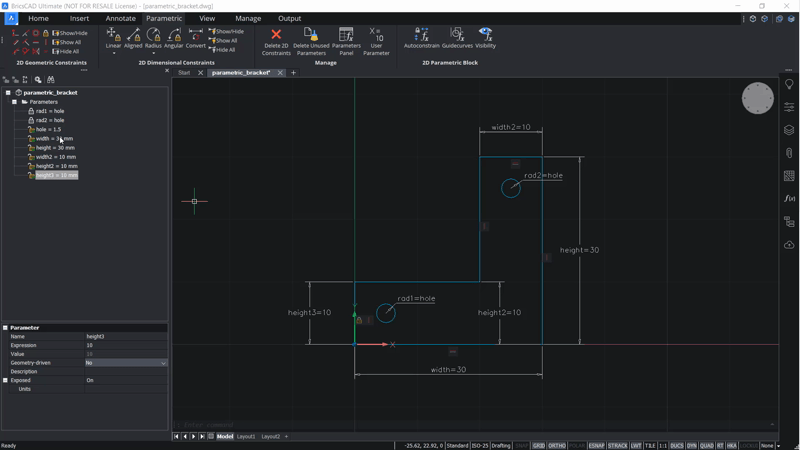The width and height of the screenshot is (800, 450).
Task: Click the Visibility parametric block tool
Action: [x=485, y=38]
